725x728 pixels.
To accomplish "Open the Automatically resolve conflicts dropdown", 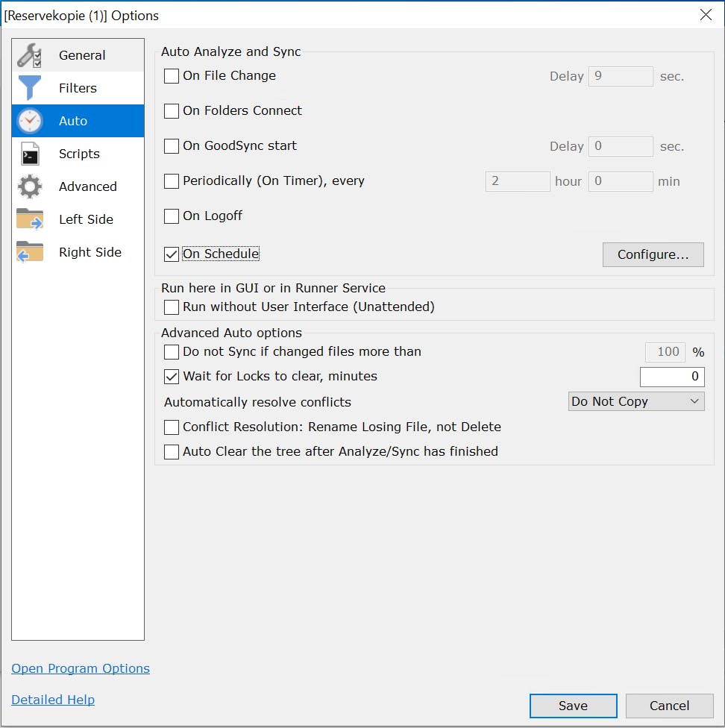I will tap(635, 402).
